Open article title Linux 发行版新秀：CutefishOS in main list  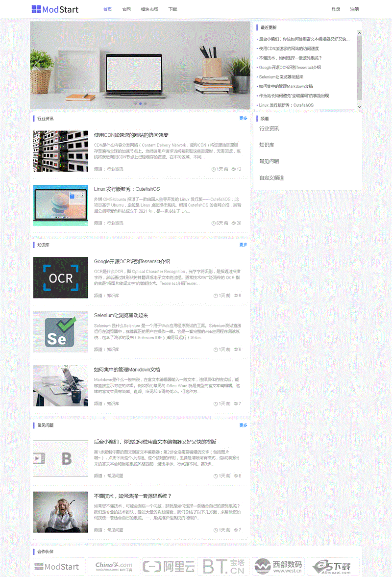127,189
